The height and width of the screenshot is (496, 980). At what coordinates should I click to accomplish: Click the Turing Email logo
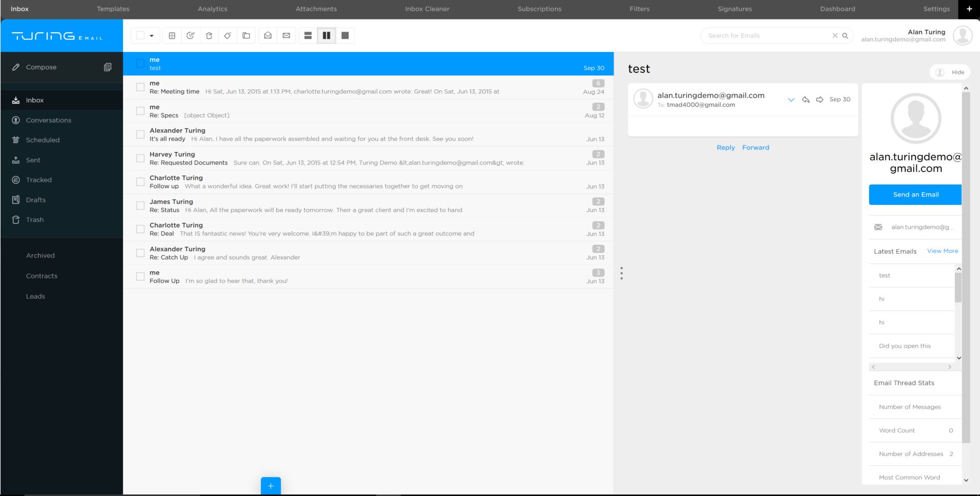[57, 36]
